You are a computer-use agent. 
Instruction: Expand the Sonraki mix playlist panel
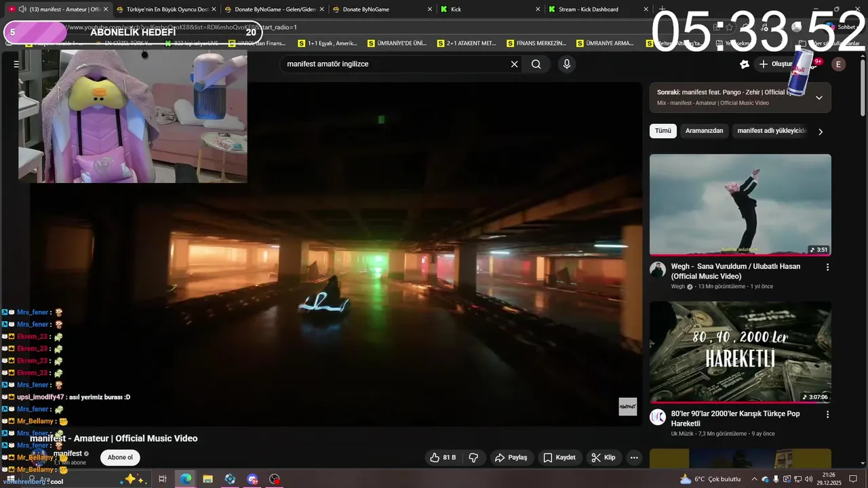818,98
